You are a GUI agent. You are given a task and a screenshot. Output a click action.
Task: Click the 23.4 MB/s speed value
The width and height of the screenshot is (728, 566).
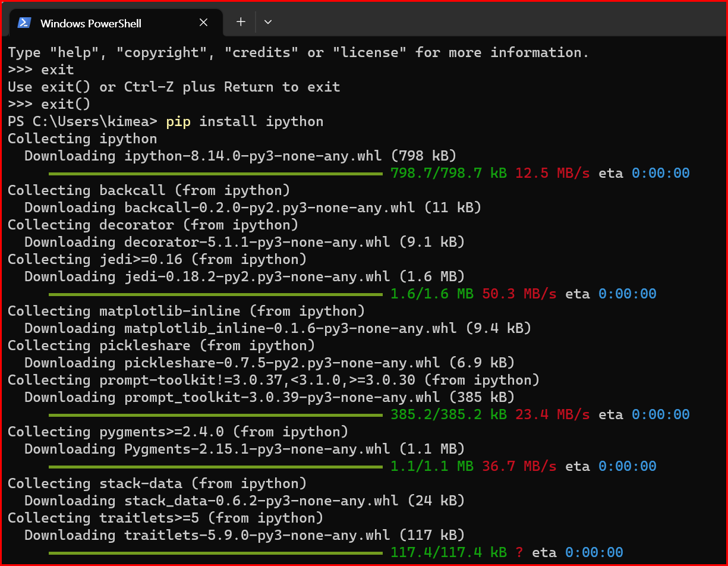[553, 414]
